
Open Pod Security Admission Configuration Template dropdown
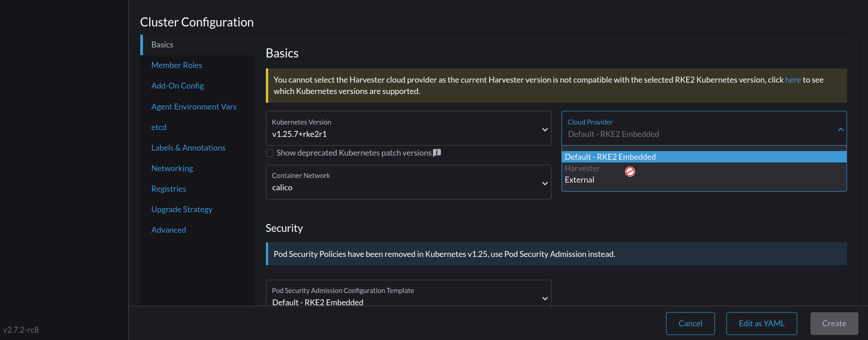(x=408, y=297)
